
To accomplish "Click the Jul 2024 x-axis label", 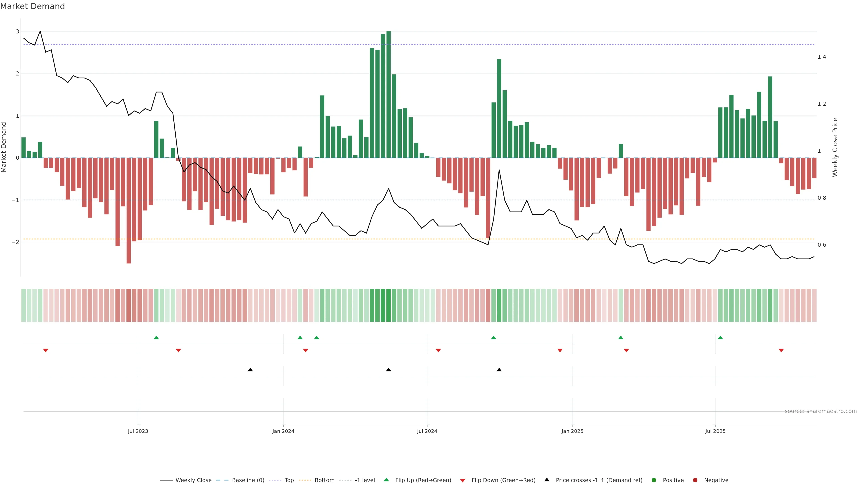I will click(x=427, y=431).
